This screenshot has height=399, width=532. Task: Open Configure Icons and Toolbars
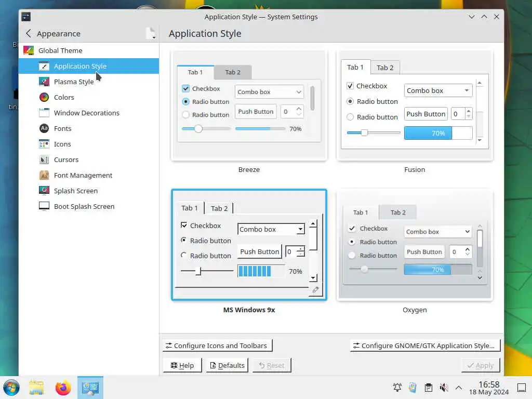[x=217, y=345]
